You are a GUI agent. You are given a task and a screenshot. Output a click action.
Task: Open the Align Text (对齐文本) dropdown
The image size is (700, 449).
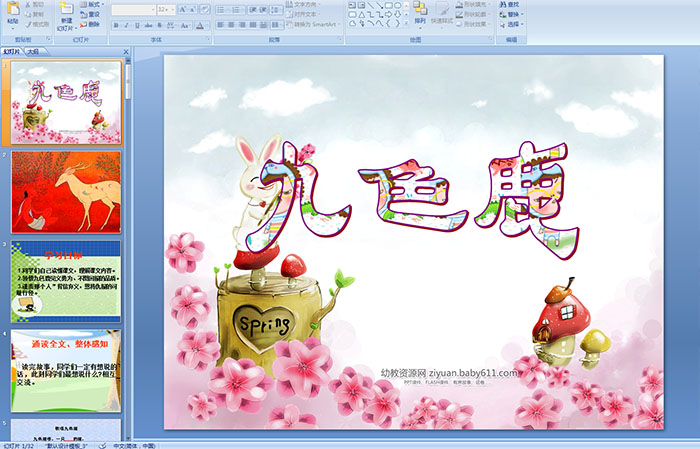[x=303, y=14]
